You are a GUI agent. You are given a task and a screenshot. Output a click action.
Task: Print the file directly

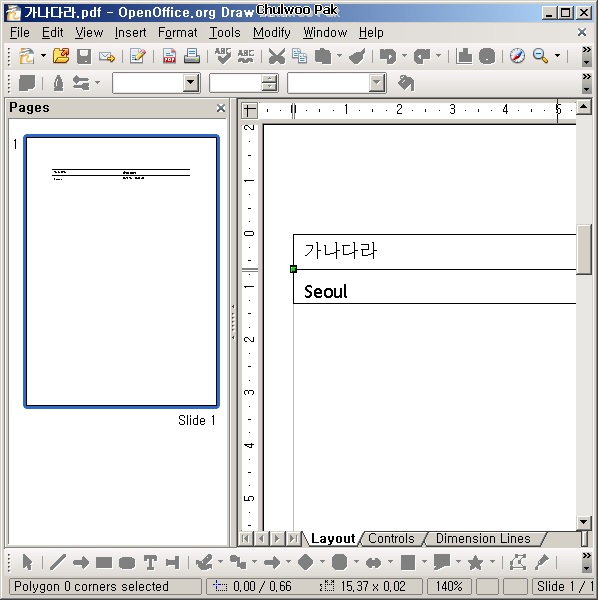point(192,56)
